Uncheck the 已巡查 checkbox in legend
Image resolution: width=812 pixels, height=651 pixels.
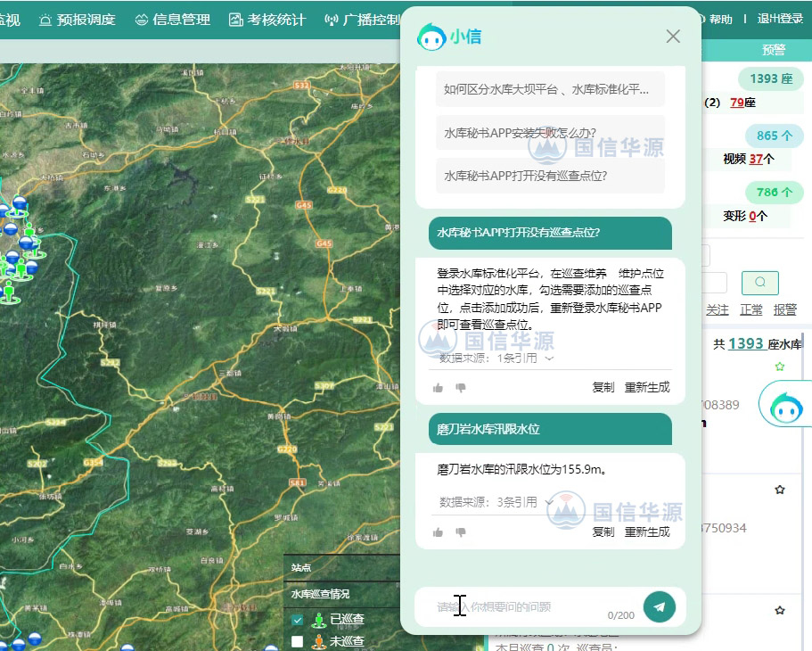[297, 620]
